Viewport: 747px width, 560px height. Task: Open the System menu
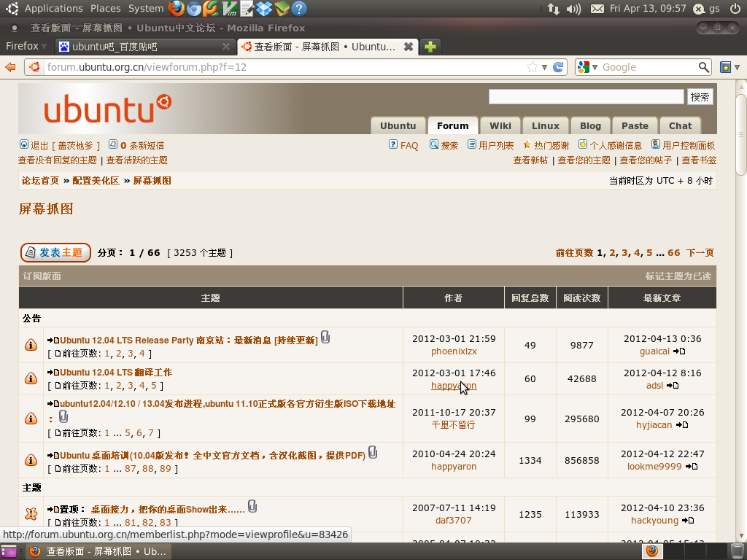coord(146,9)
